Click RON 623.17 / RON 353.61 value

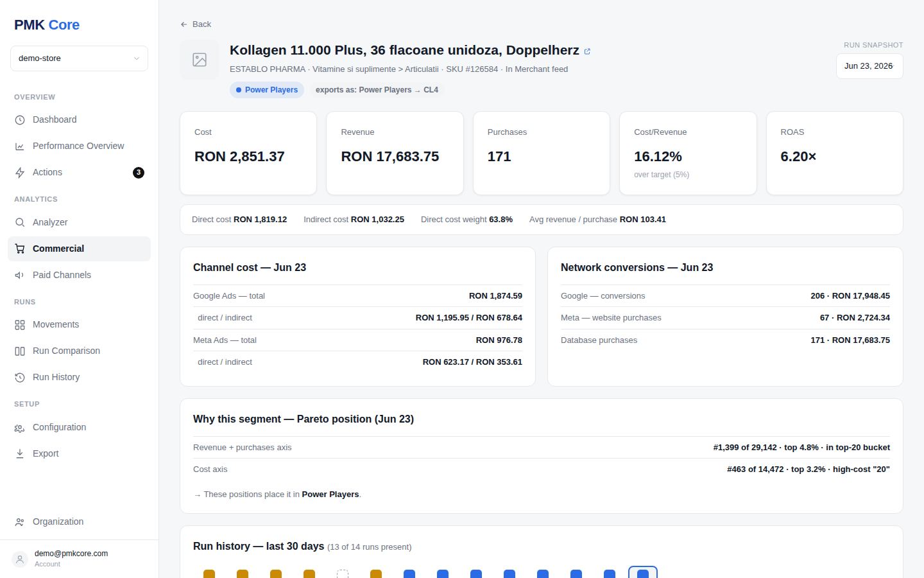pyautogui.click(x=472, y=362)
